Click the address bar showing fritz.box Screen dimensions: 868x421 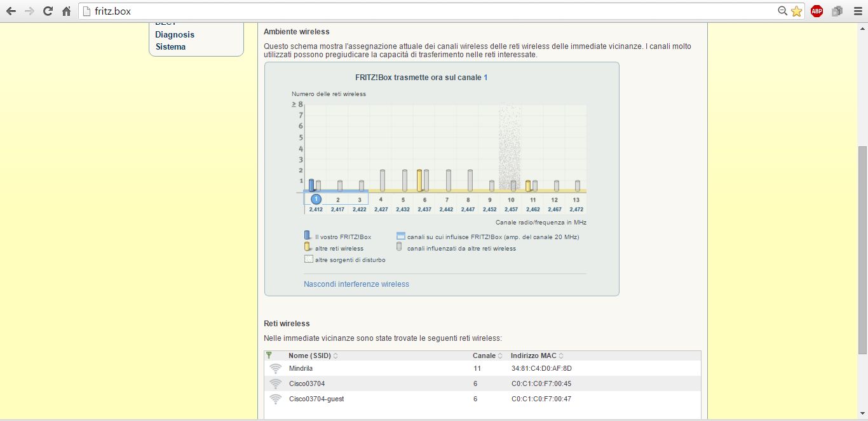pyautogui.click(x=432, y=11)
